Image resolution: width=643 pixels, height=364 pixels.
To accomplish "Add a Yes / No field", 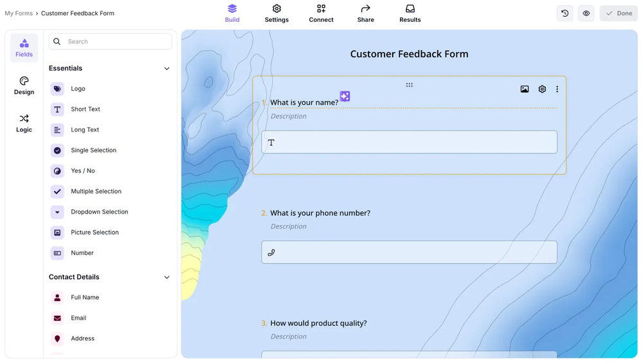I will click(82, 171).
